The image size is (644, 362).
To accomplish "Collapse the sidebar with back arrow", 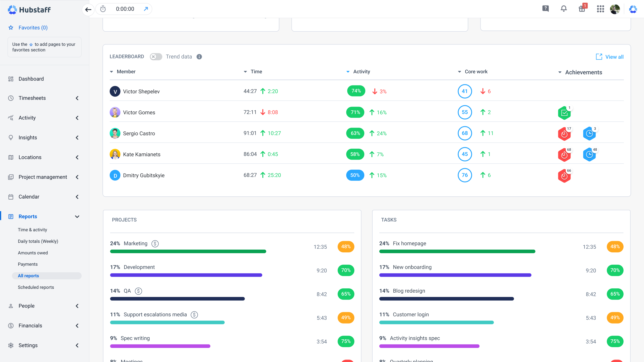I will point(88,10).
